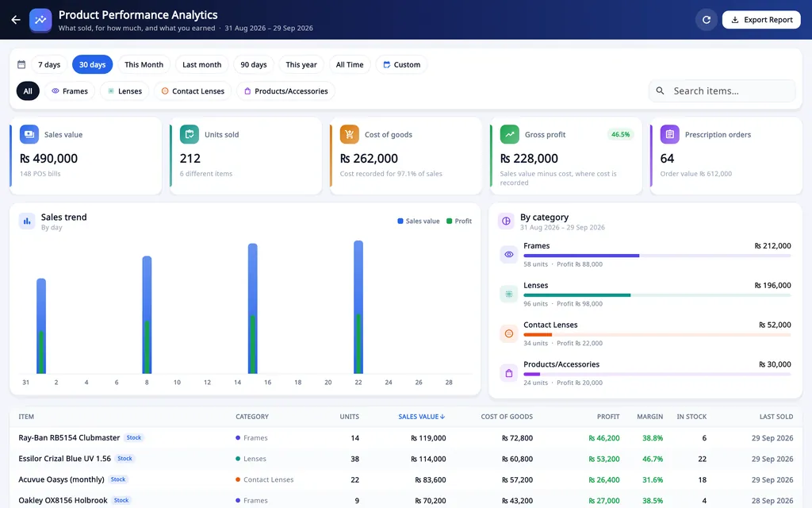Image resolution: width=812 pixels, height=508 pixels.
Task: Sort table by Last Sold column
Action: click(776, 417)
